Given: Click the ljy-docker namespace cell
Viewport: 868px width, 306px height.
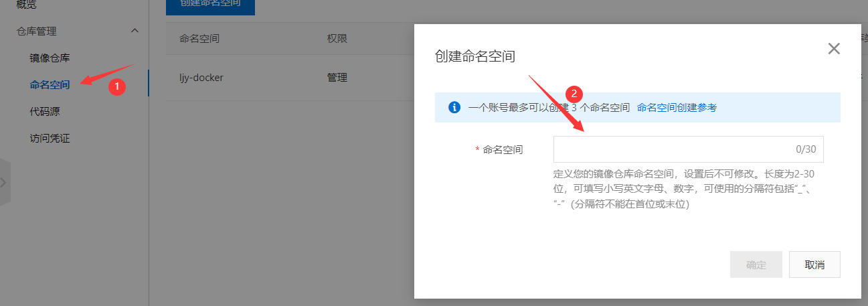Looking at the screenshot, I should pos(201,78).
